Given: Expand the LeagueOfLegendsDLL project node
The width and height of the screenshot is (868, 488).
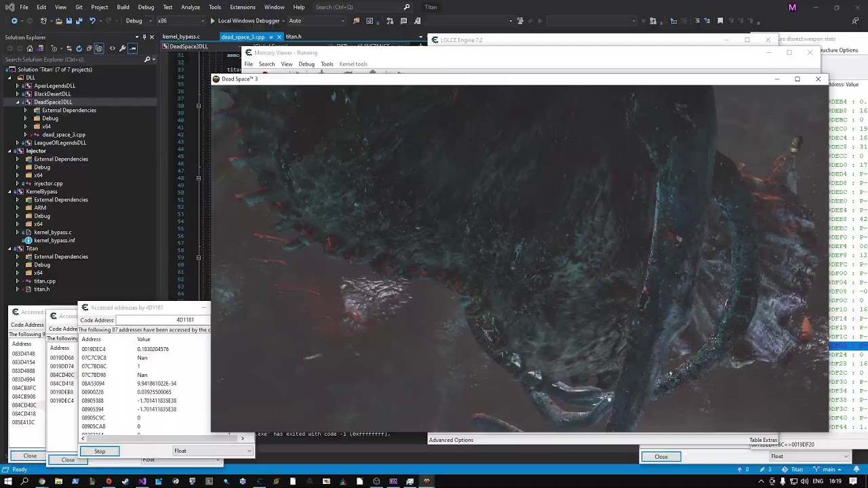Looking at the screenshot, I should [18, 143].
